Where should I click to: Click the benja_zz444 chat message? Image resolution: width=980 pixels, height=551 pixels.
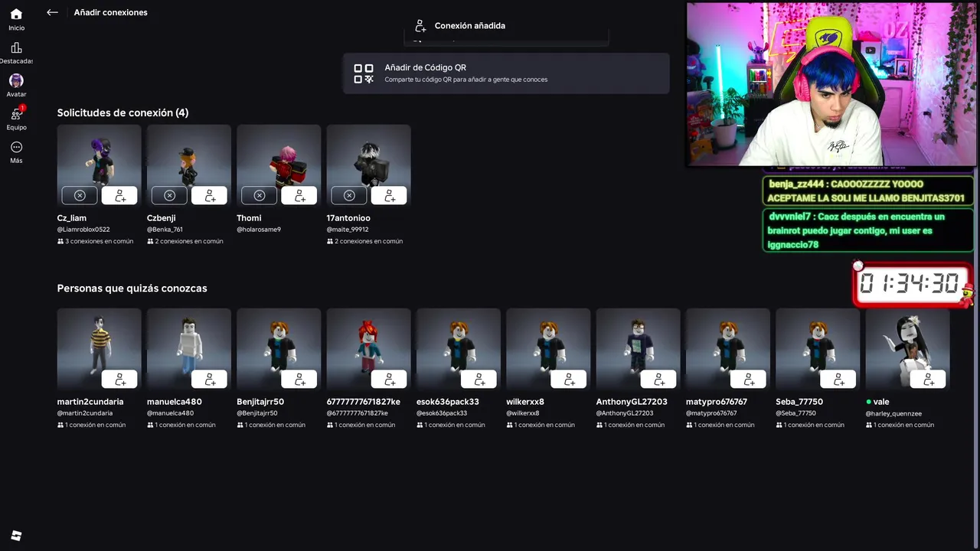coord(868,191)
